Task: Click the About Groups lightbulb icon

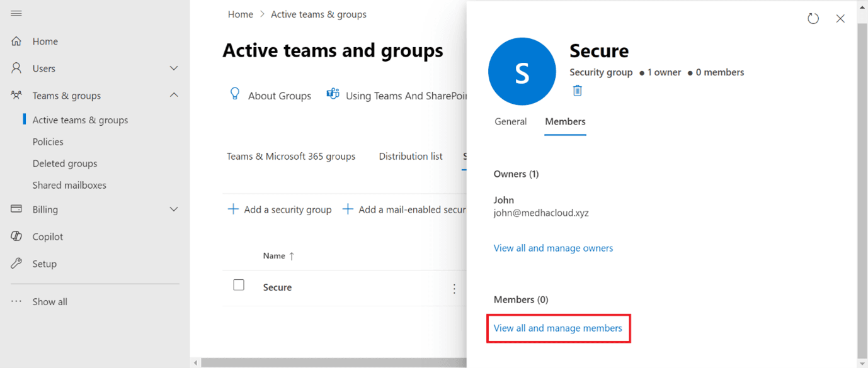Action: coord(234,93)
